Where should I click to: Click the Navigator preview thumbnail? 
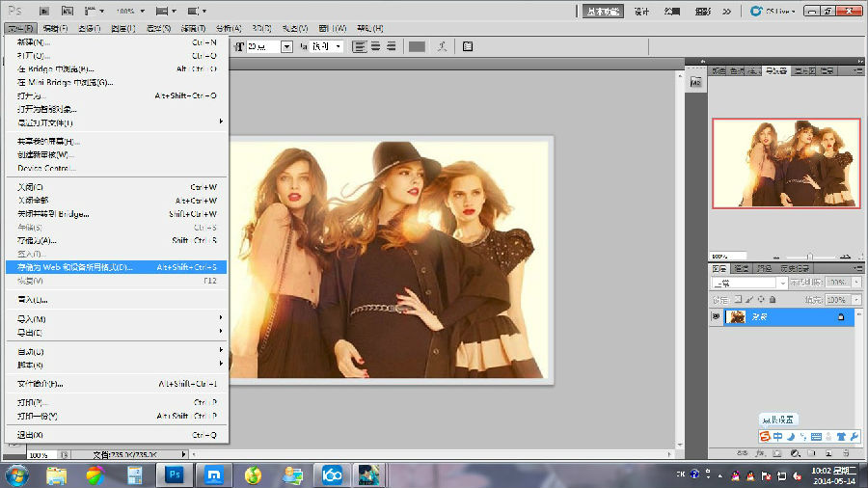pos(786,163)
